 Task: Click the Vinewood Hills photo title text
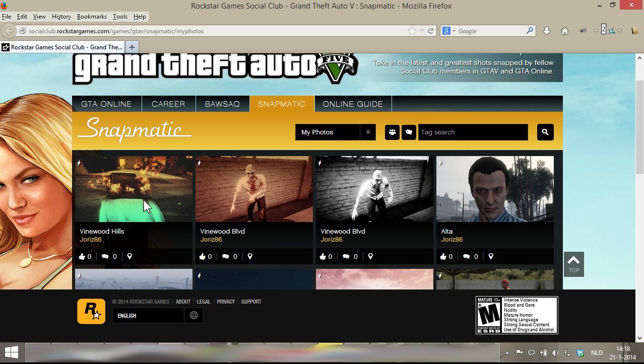click(x=102, y=231)
